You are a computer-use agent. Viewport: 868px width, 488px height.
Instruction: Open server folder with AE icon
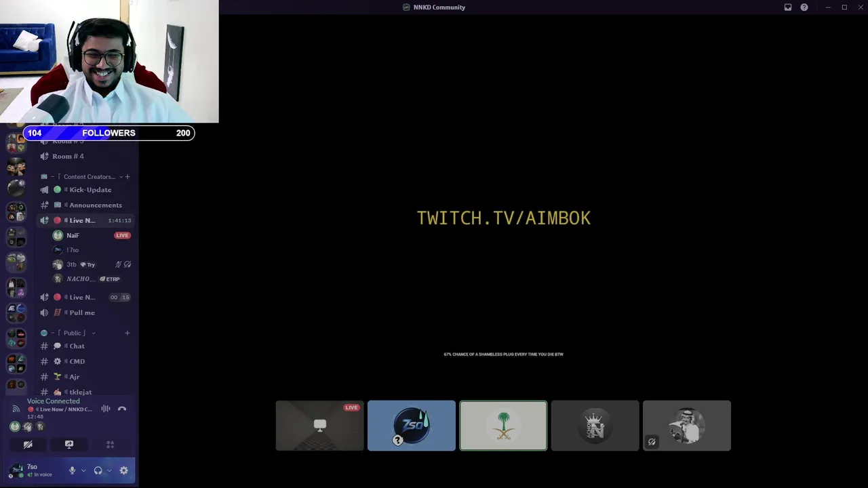coord(16,312)
